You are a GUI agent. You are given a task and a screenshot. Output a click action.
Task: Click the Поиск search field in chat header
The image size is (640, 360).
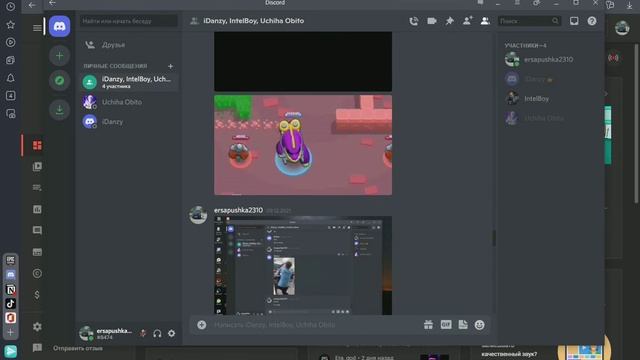click(529, 21)
